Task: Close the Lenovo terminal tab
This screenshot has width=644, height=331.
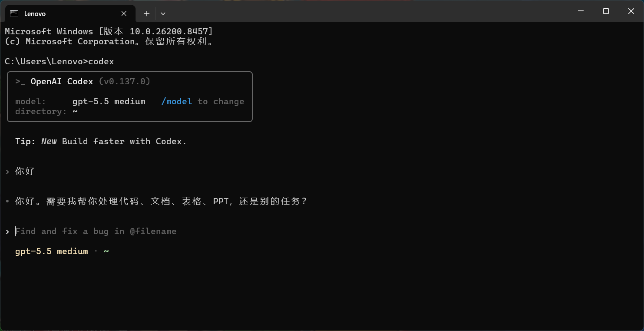Action: click(x=124, y=13)
